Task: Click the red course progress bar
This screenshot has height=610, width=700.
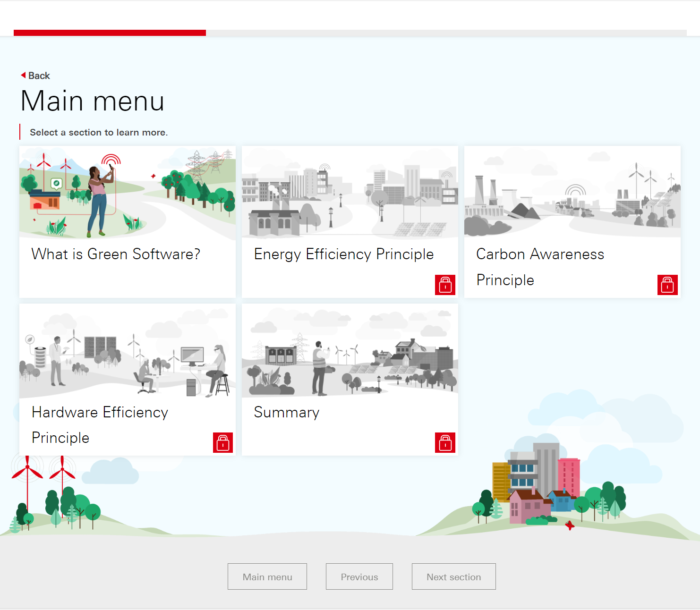Action: (110, 32)
